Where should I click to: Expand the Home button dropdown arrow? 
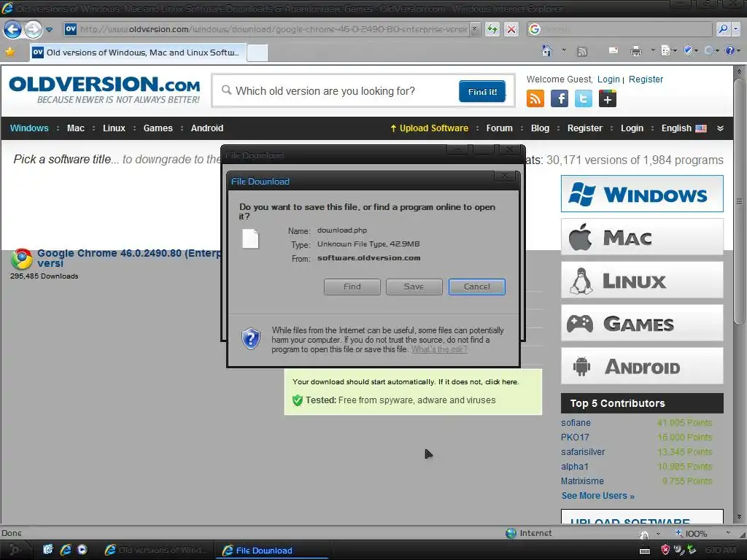pyautogui.click(x=564, y=50)
